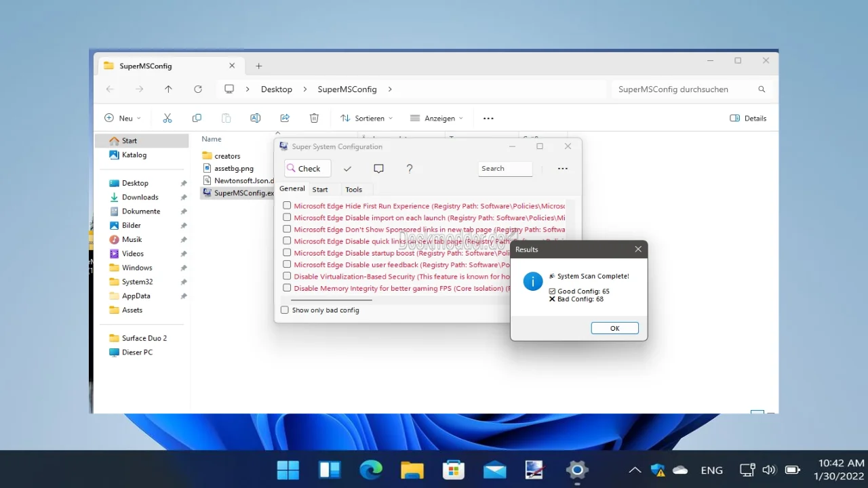The height and width of the screenshot is (488, 868).
Task: Check Disable Virtualization-Based Security
Action: 287,277
